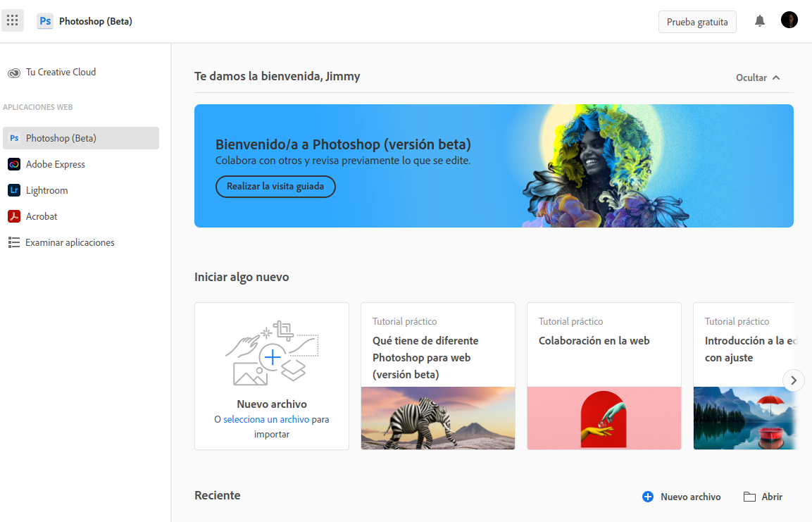812x522 pixels.
Task: Click the Ocultar label
Action: coord(751,77)
